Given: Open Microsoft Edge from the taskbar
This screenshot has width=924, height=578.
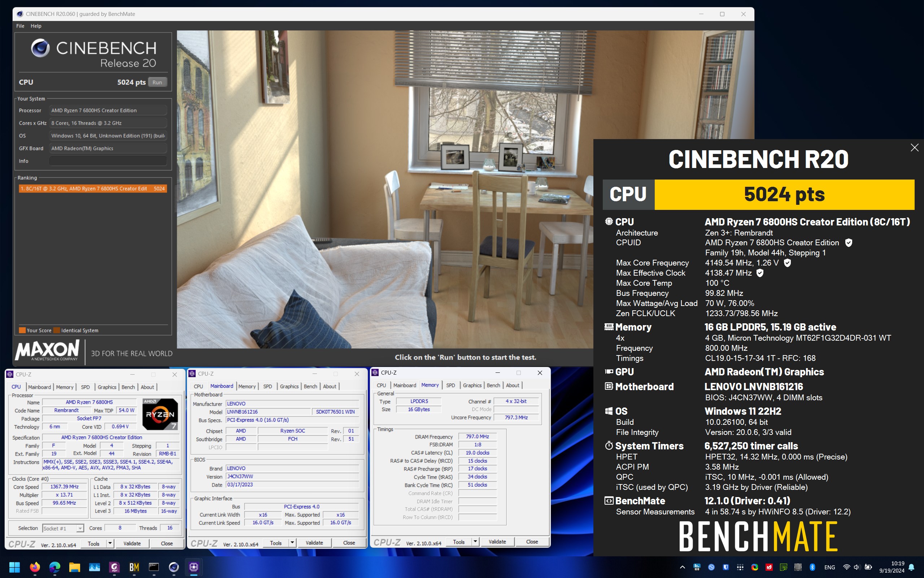Looking at the screenshot, I should click(55, 567).
